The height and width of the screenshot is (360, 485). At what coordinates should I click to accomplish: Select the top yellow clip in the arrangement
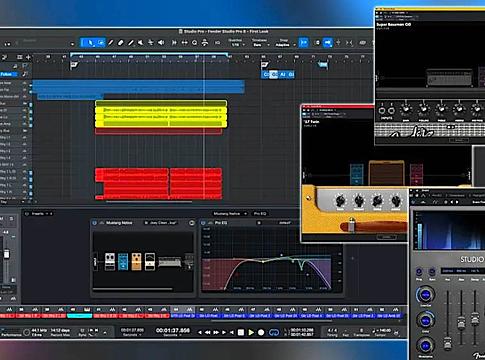(161, 104)
